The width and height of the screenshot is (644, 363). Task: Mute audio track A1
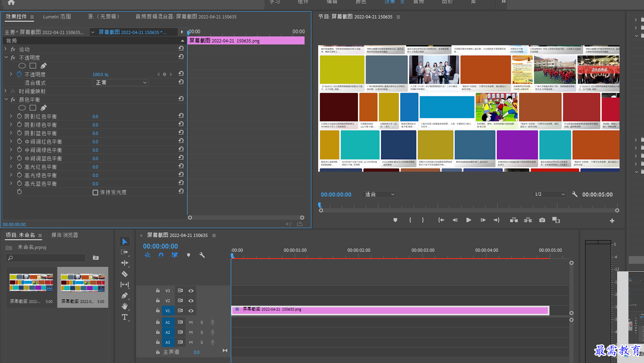coord(191,322)
